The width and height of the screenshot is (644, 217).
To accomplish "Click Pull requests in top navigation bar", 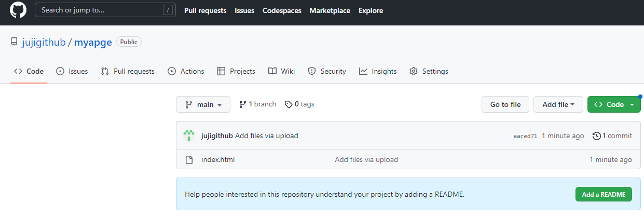I will 205,10.
